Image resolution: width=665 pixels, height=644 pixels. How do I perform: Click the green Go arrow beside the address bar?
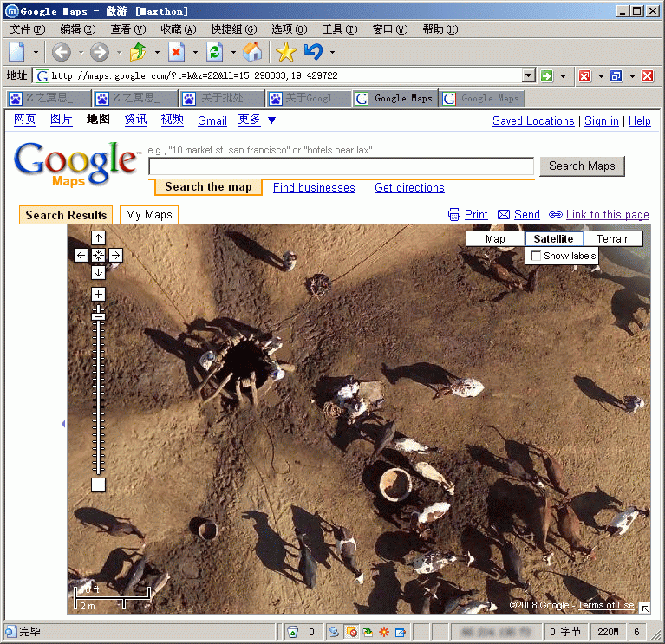tap(547, 76)
